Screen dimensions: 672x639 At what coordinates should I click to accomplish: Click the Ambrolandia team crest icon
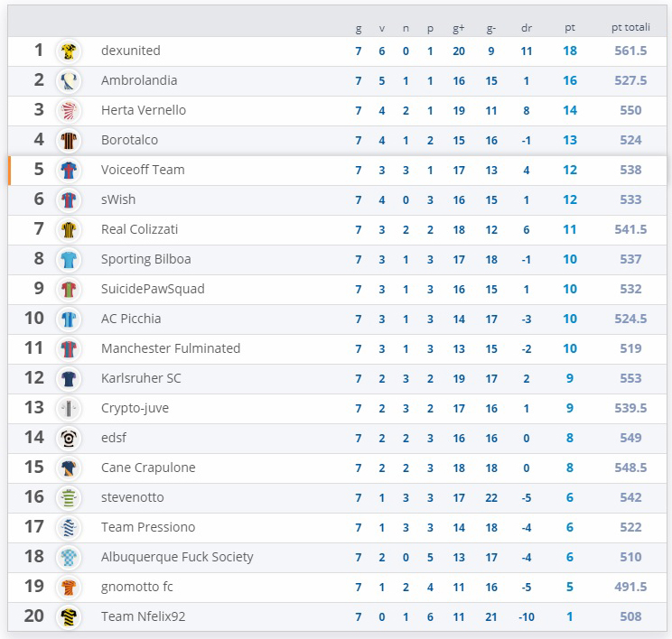[x=69, y=80]
